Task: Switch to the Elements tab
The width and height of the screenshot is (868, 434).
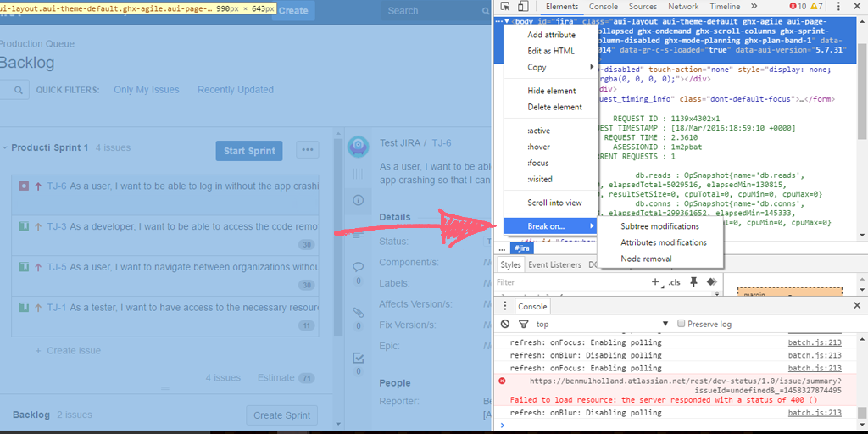Action: coord(561,7)
